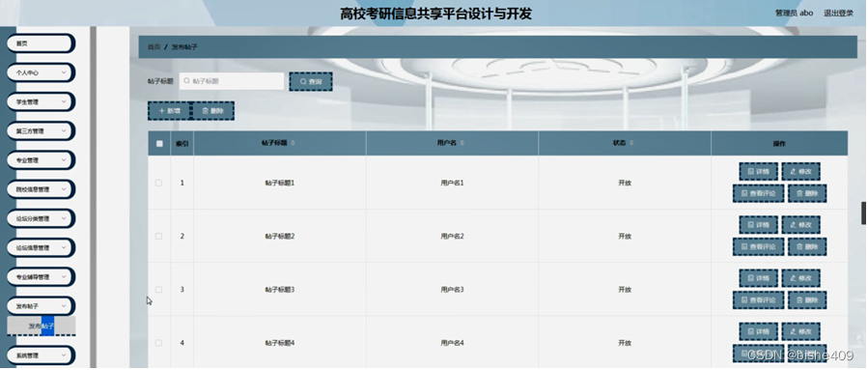Check the checkbox for row 帖子标题3

(x=159, y=290)
